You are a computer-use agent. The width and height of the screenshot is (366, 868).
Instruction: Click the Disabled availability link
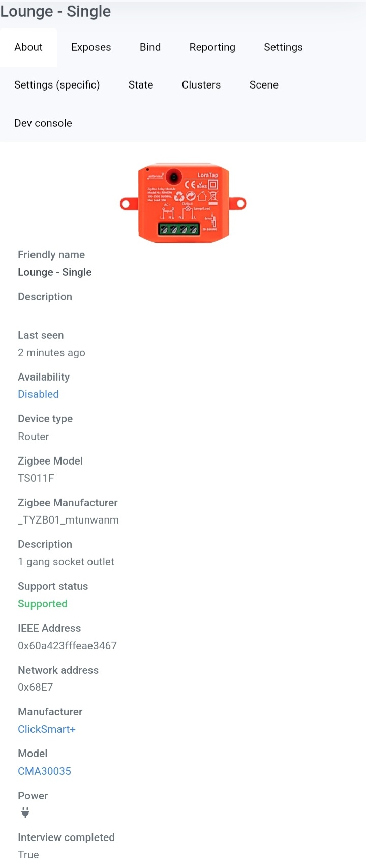38,394
